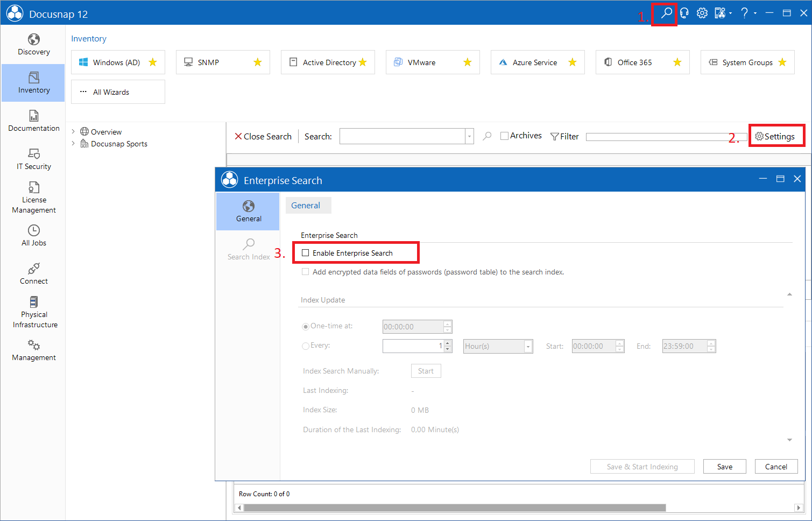This screenshot has height=521, width=812.
Task: Open All Wizards
Action: [118, 92]
